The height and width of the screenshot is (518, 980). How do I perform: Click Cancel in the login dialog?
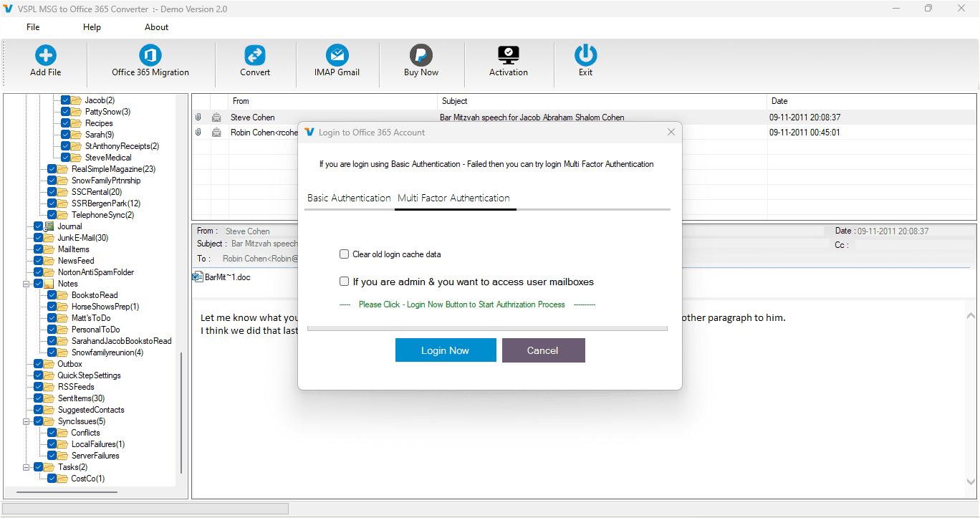coord(543,350)
